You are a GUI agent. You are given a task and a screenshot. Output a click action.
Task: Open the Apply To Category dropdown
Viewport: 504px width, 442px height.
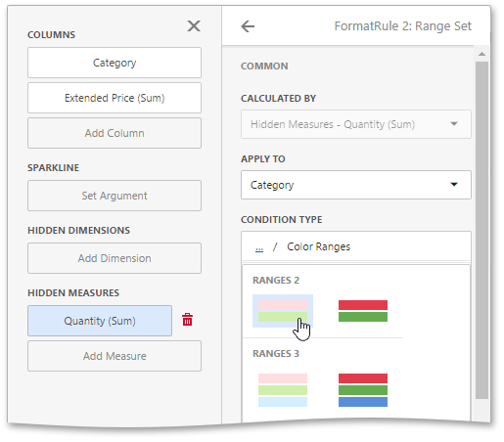click(x=356, y=185)
